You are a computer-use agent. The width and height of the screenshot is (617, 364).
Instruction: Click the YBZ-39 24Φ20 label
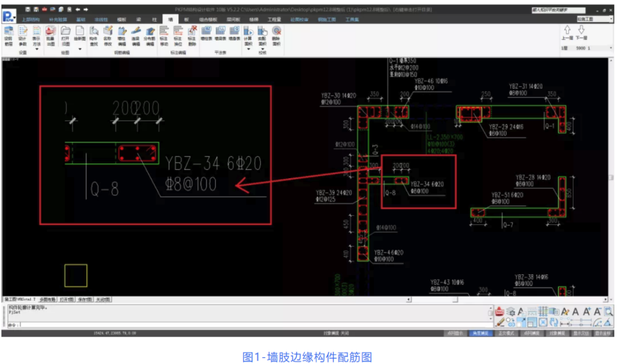[334, 193]
